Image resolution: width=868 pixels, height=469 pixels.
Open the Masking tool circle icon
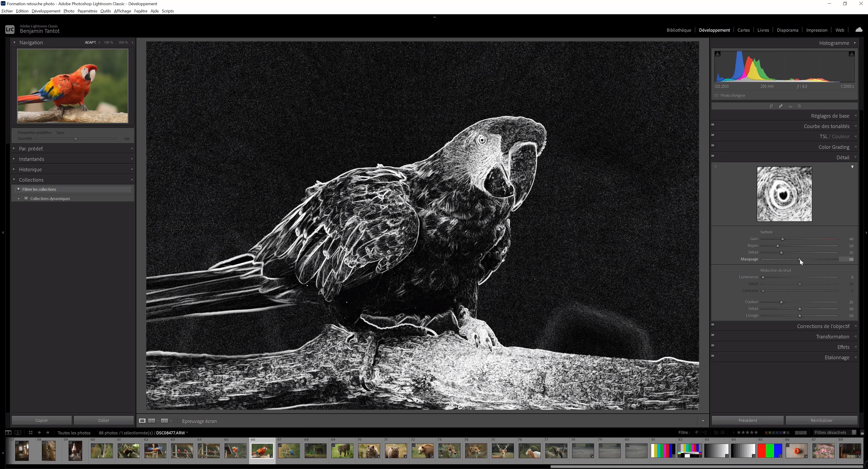(800, 106)
